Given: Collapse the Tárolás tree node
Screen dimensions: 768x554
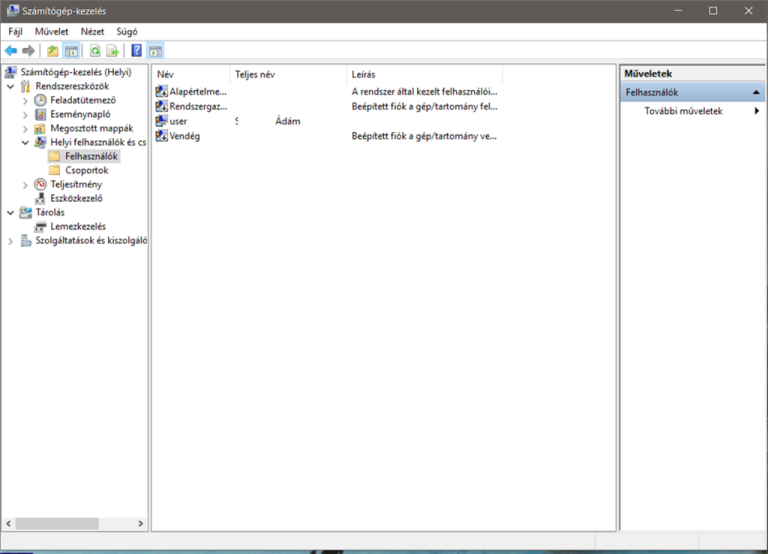Looking at the screenshot, I should pos(10,213).
